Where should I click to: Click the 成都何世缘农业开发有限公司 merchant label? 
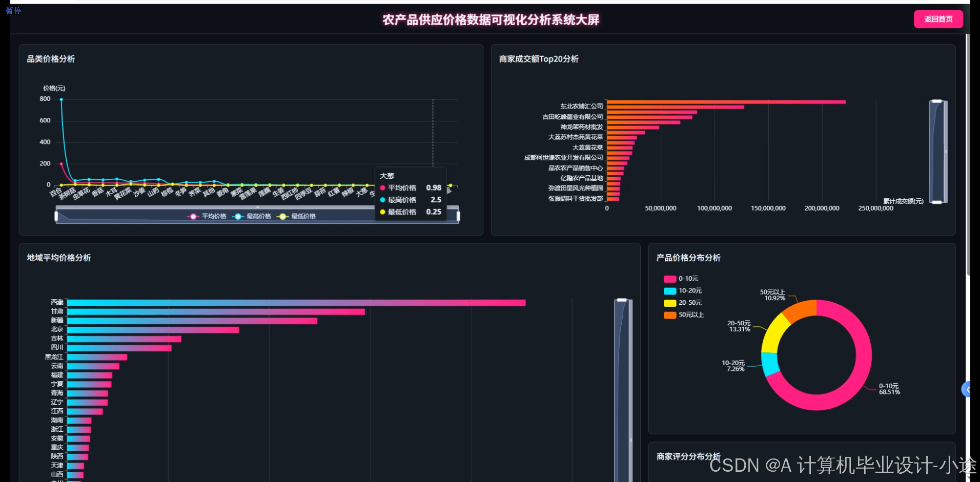563,158
